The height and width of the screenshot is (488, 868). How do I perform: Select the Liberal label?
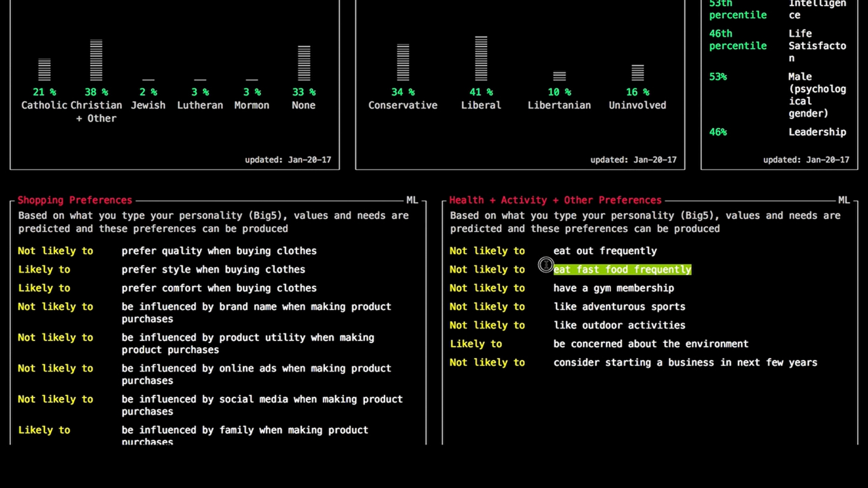coord(481,105)
